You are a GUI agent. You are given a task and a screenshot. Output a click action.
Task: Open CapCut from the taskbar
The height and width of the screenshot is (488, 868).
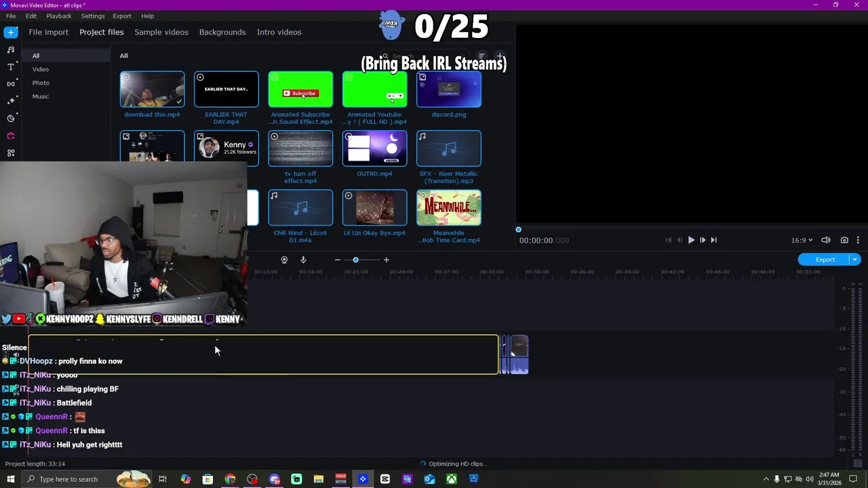(385, 479)
